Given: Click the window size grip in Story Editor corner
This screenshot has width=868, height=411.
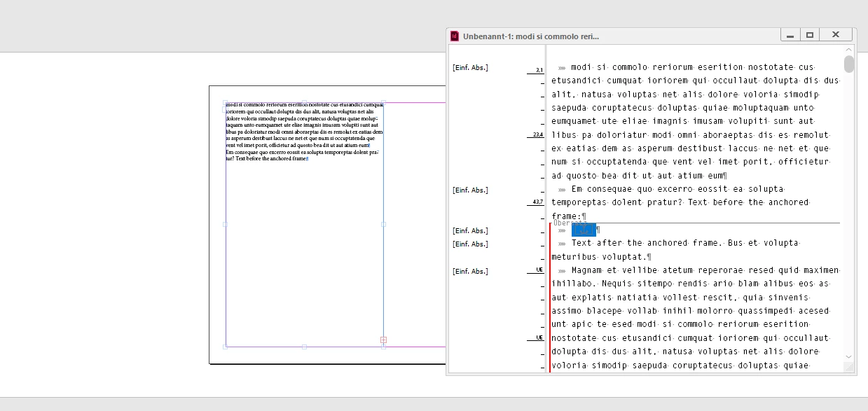Looking at the screenshot, I should point(849,368).
